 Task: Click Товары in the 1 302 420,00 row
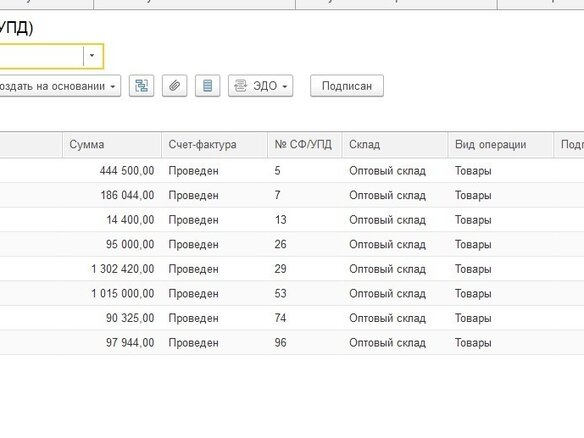(x=473, y=269)
